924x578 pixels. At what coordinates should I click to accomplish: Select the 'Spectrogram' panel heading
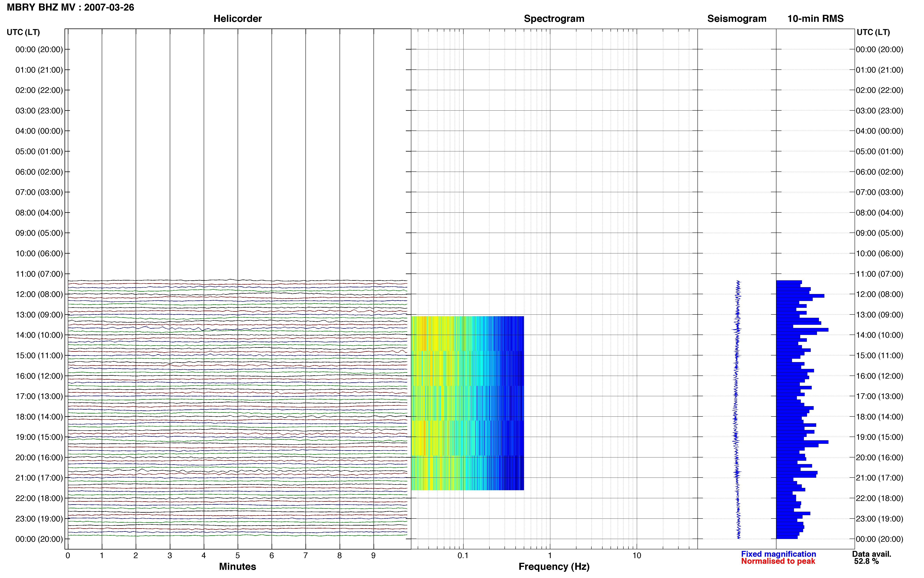pyautogui.click(x=554, y=19)
